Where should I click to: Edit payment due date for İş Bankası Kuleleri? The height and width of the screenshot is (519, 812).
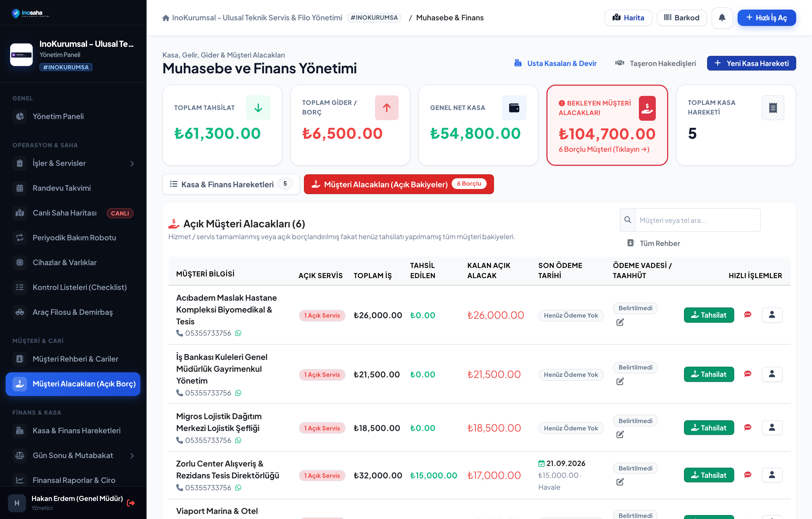[x=620, y=381]
